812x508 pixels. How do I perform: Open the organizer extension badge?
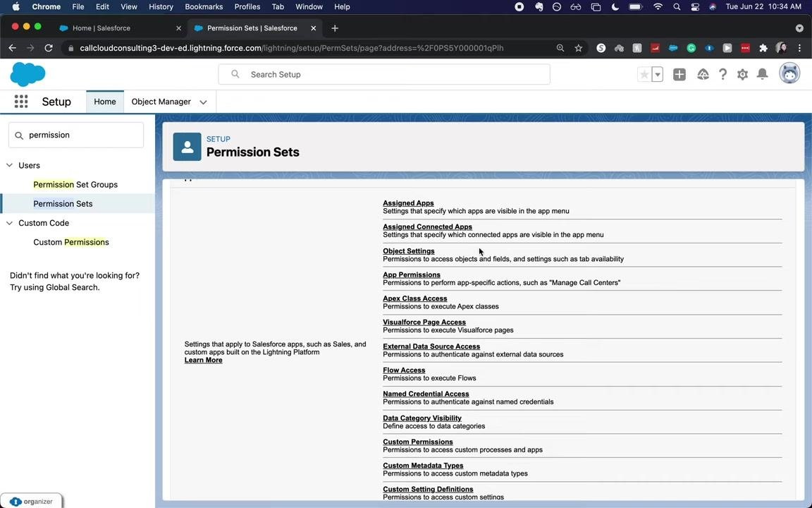coord(31,501)
